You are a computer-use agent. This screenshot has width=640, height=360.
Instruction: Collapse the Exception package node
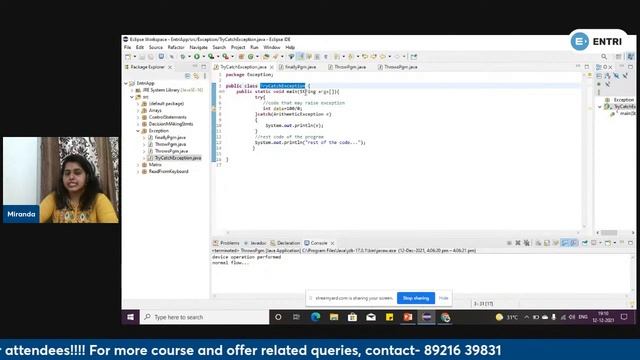click(x=138, y=131)
